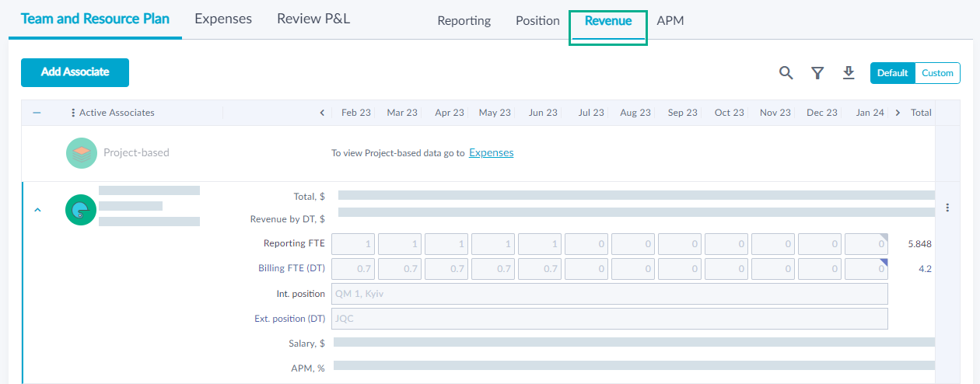Image resolution: width=980 pixels, height=384 pixels.
Task: Click the download export icon
Action: (x=849, y=72)
